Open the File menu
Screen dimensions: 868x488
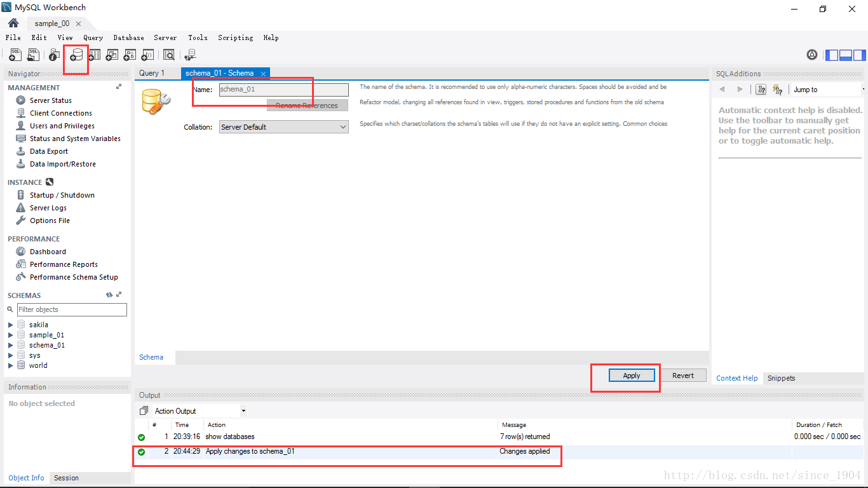13,37
